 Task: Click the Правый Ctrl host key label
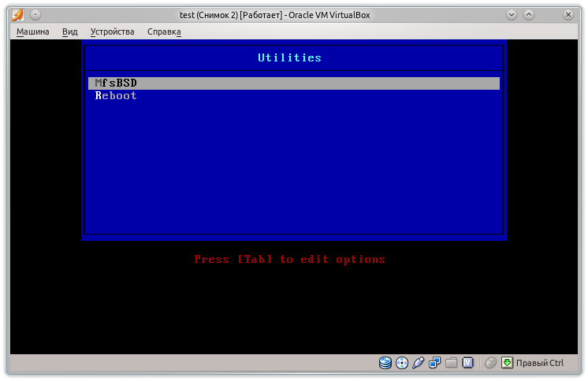pyautogui.click(x=540, y=363)
